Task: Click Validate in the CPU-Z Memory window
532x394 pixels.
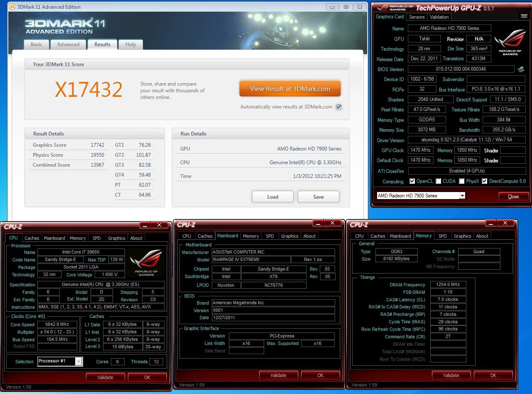Action: pyautogui.click(x=451, y=375)
